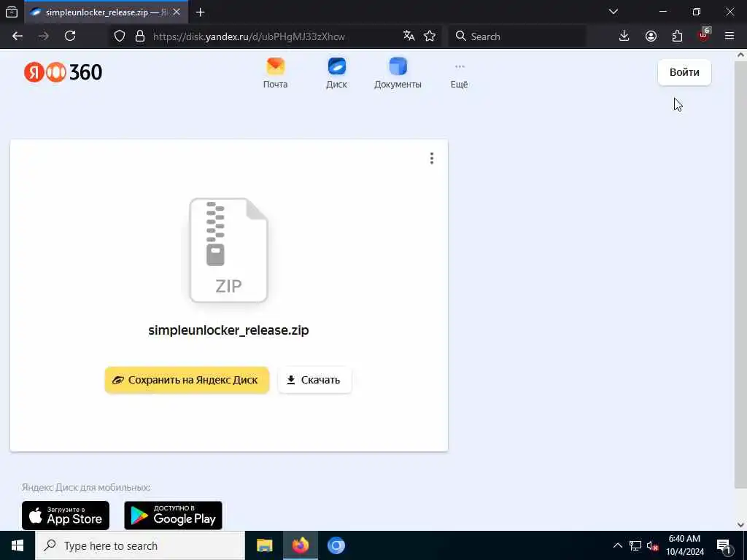Click the Yandex 360 logo
The image size is (747, 560).
click(x=63, y=72)
